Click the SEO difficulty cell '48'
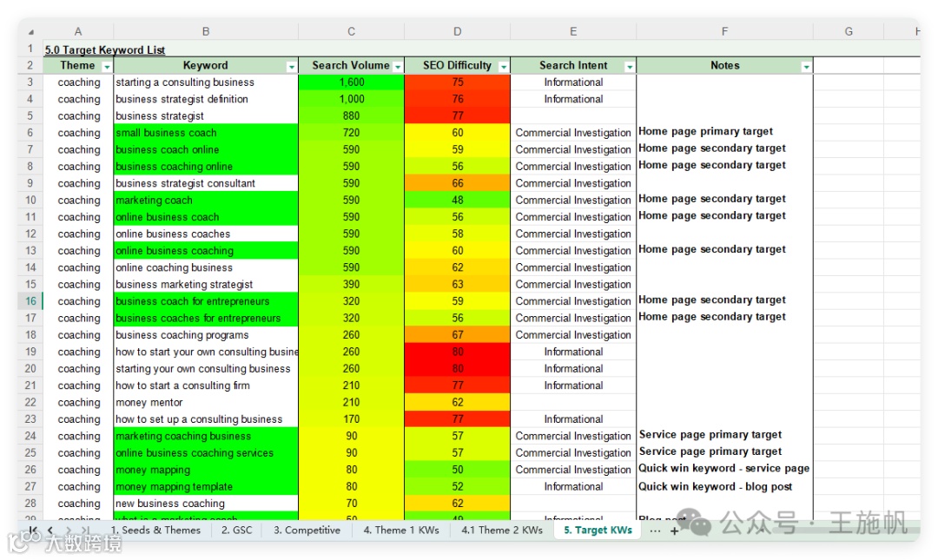This screenshot has width=938, height=560. click(457, 201)
